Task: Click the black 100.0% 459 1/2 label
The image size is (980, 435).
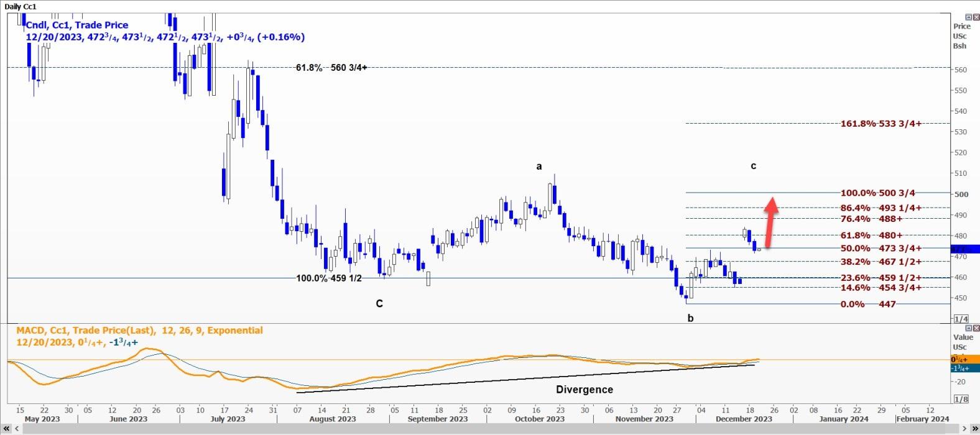Action: pos(329,278)
